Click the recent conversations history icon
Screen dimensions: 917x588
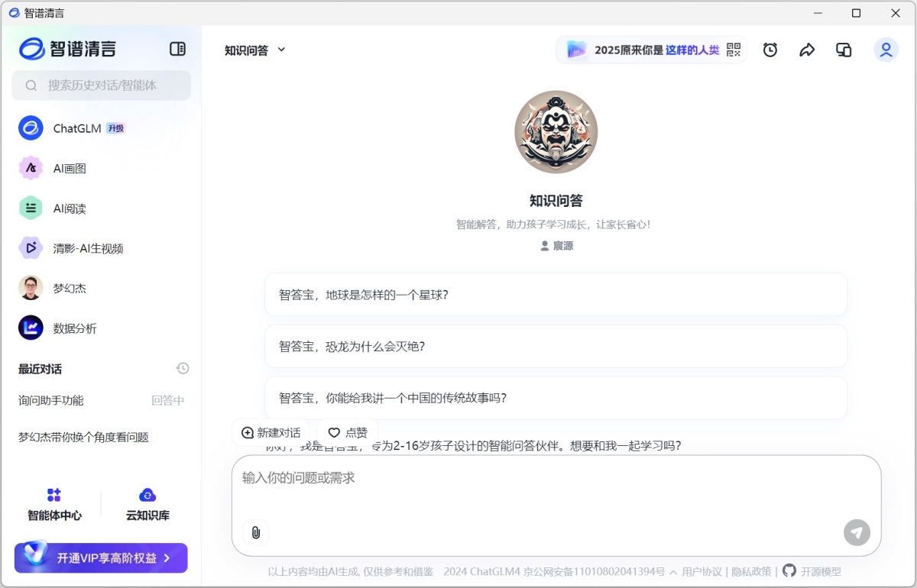183,369
